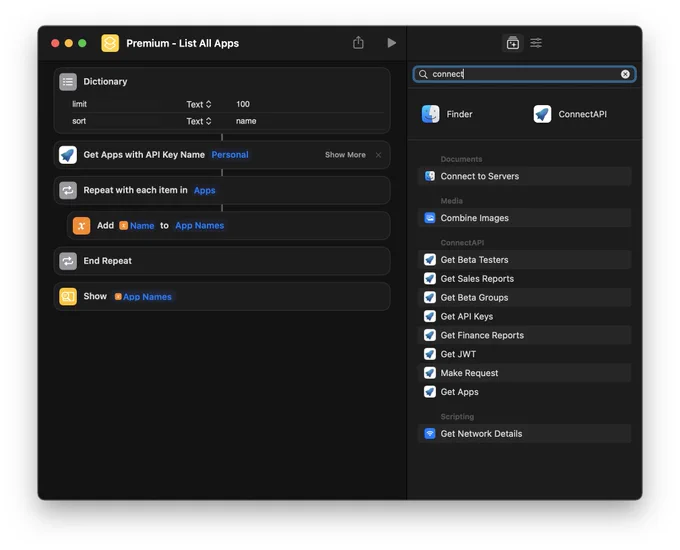Select the ConnectAPI app in search results
This screenshot has height=550, width=680.
[x=570, y=114]
